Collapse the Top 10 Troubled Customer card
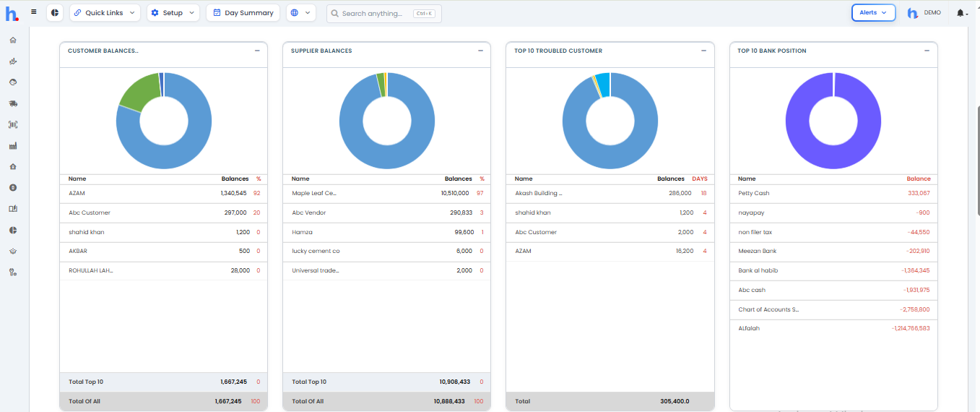 click(x=703, y=51)
